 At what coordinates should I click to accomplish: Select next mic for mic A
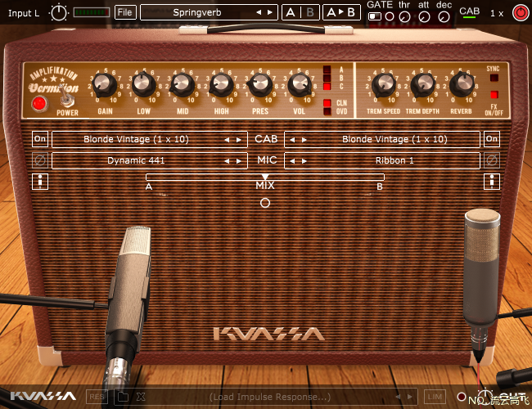(239, 161)
